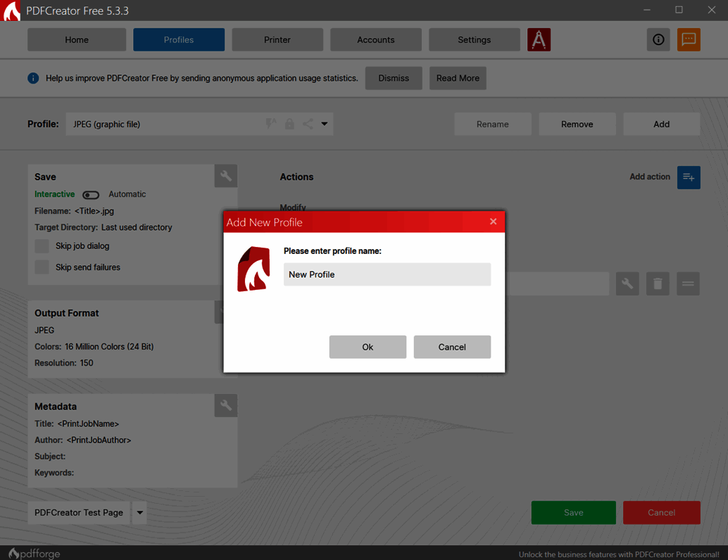
Task: Edit the action via wrench icon
Action: coord(627,284)
